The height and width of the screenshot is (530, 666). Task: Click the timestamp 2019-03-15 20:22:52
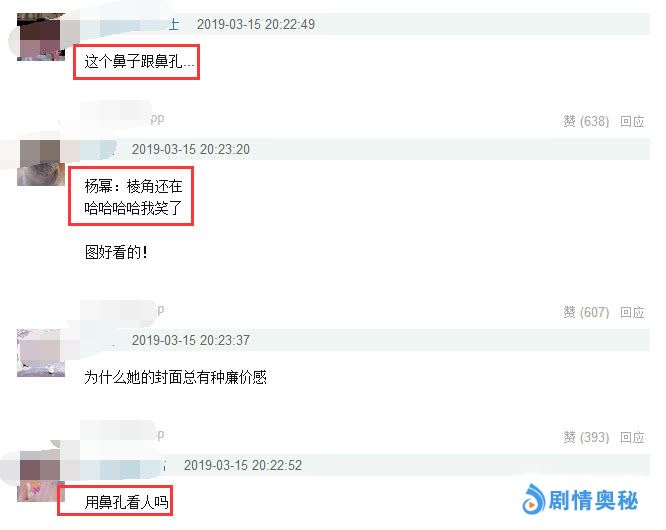(x=243, y=465)
